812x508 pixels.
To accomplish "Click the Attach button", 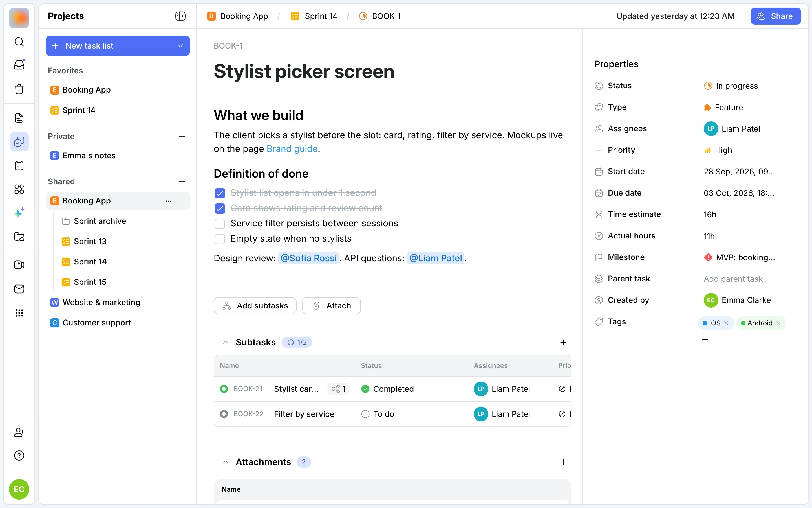I will point(332,306).
